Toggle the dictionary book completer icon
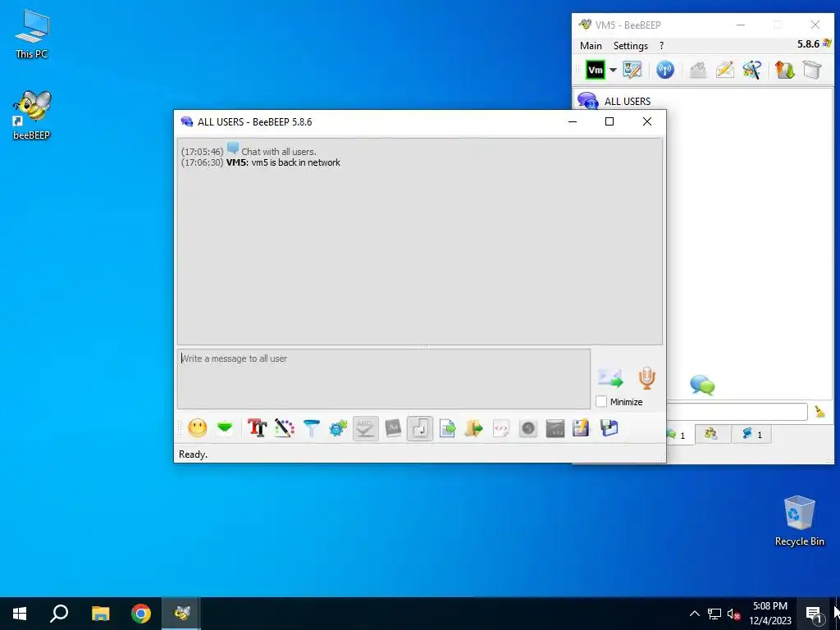840x630 pixels. click(x=393, y=428)
